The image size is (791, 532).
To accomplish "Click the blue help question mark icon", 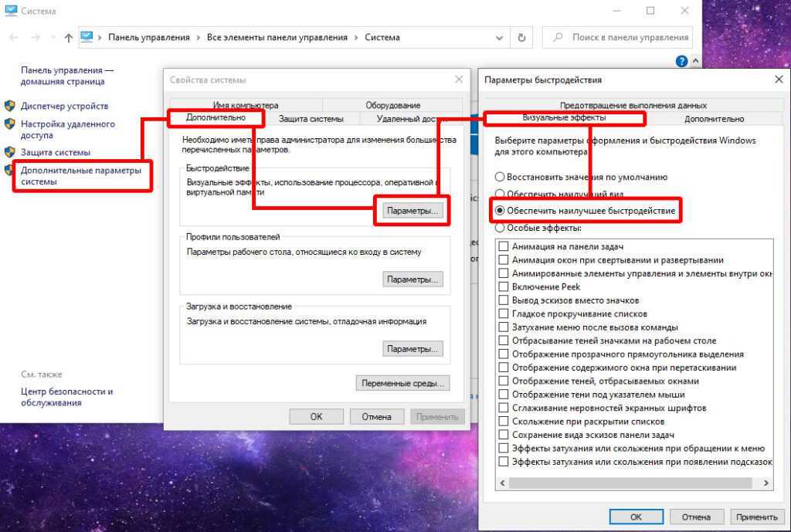I will click(681, 61).
